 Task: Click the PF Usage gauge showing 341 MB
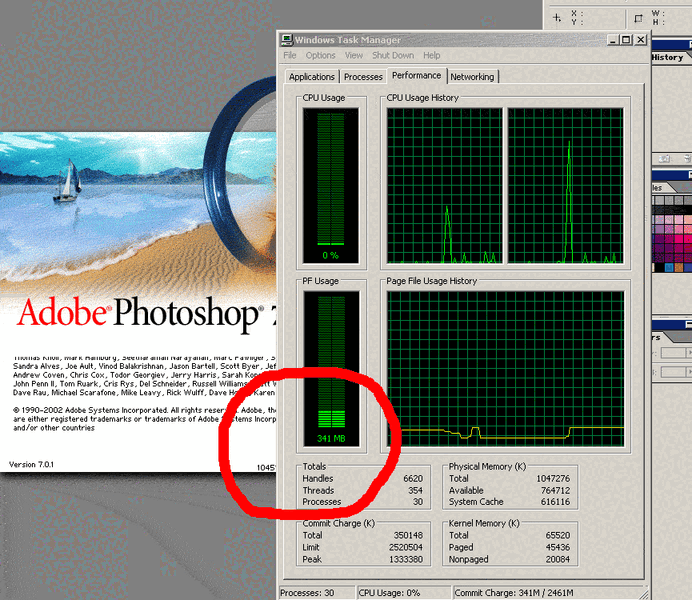[331, 369]
